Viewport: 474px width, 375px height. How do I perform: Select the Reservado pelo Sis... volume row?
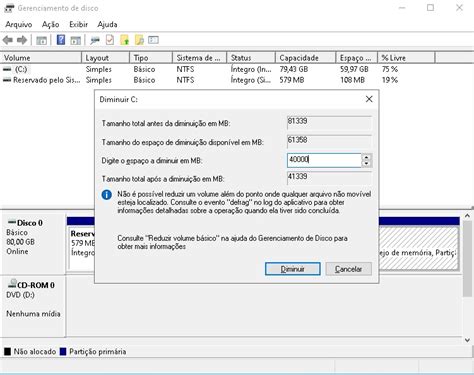217,80
